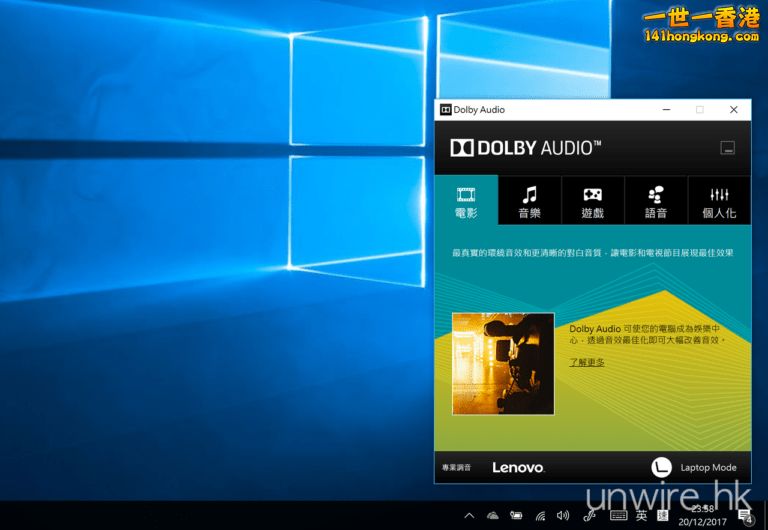The width and height of the screenshot is (768, 530).
Task: Open the Action Center notifications icon
Action: (745, 515)
